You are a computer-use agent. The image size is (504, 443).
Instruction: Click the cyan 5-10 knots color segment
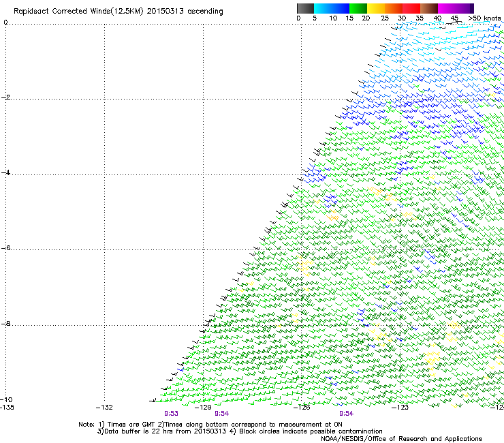(x=323, y=8)
